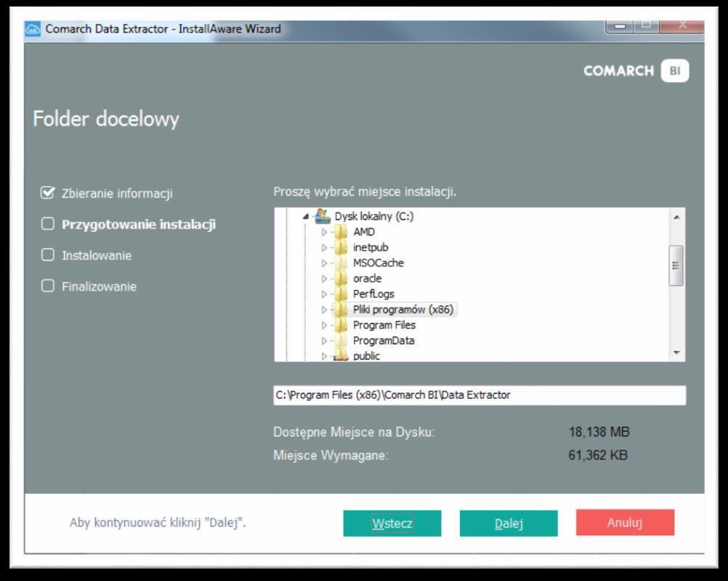Click the public folder icon

(341, 355)
